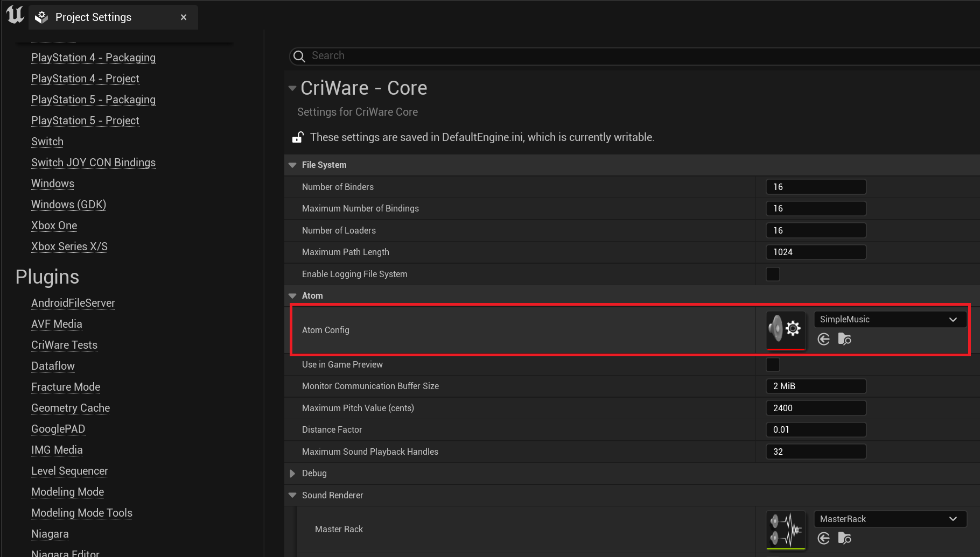Open PlayStation 5 - Project settings
This screenshot has height=557, width=980.
[x=85, y=121]
